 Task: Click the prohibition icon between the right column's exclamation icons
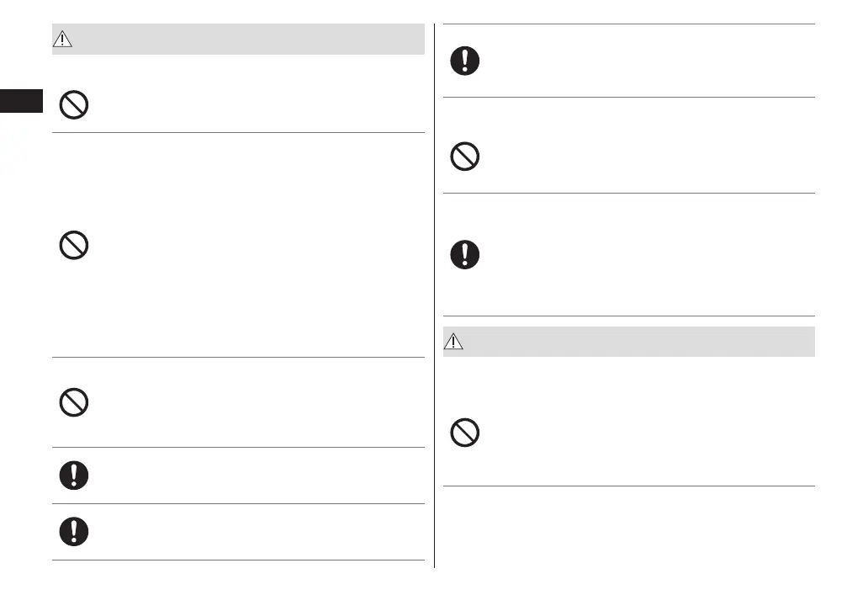click(465, 157)
